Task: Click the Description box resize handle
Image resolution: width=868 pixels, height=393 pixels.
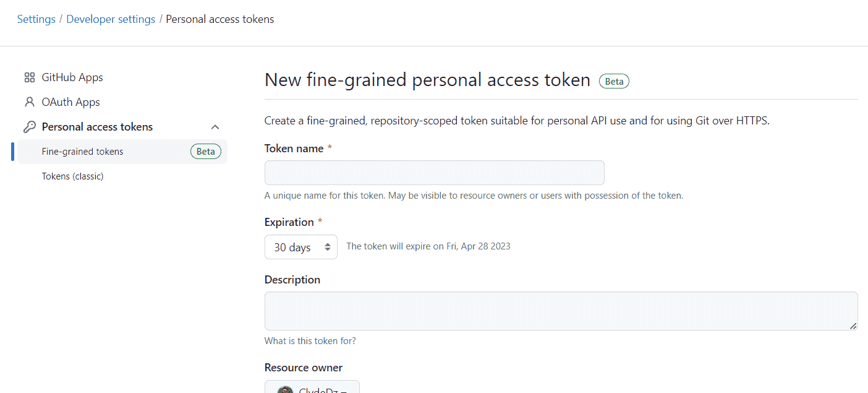Action: click(853, 326)
